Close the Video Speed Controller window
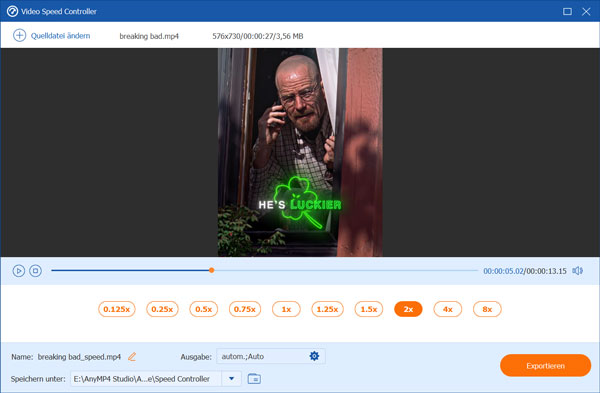Screen dimensions: 600x393 tap(586, 11)
